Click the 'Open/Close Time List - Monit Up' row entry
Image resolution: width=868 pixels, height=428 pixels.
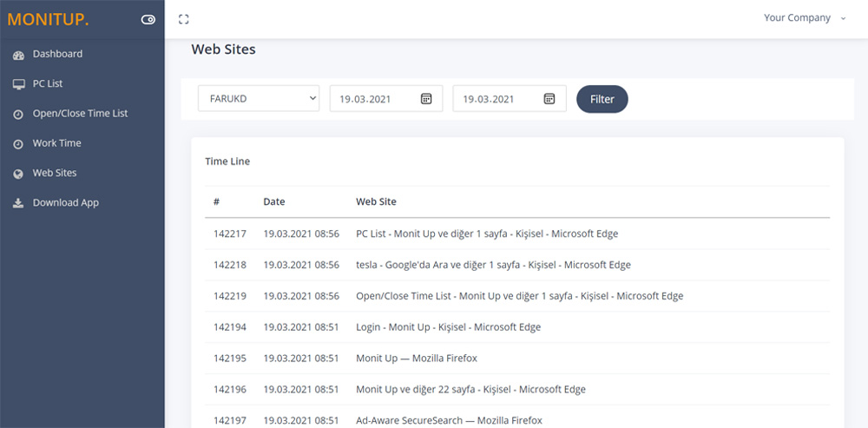tap(520, 296)
